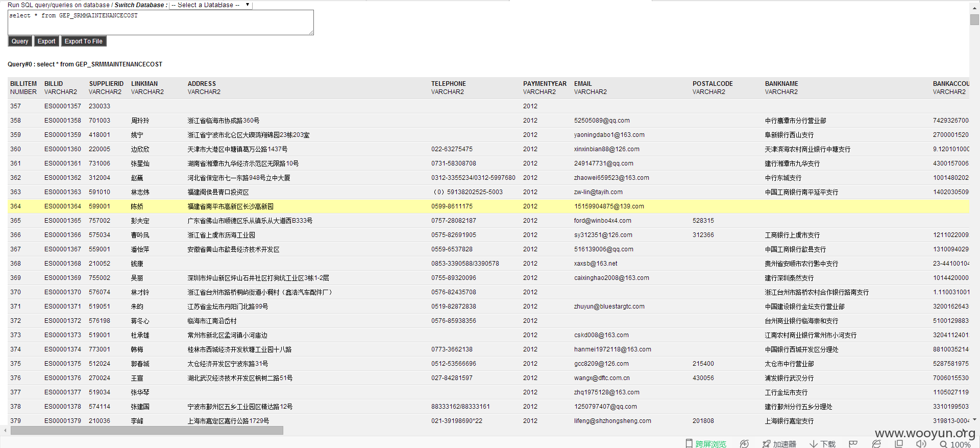Click postal code 312366

[x=703, y=235]
